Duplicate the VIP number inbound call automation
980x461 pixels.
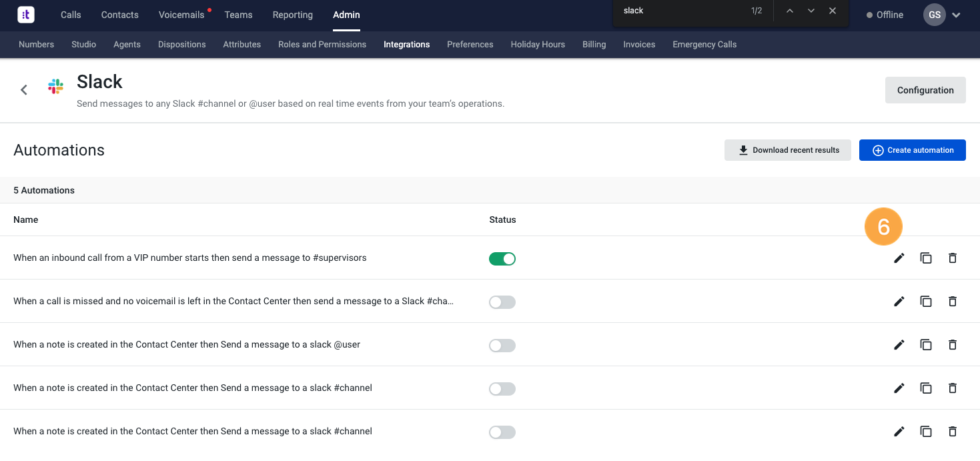pos(926,258)
